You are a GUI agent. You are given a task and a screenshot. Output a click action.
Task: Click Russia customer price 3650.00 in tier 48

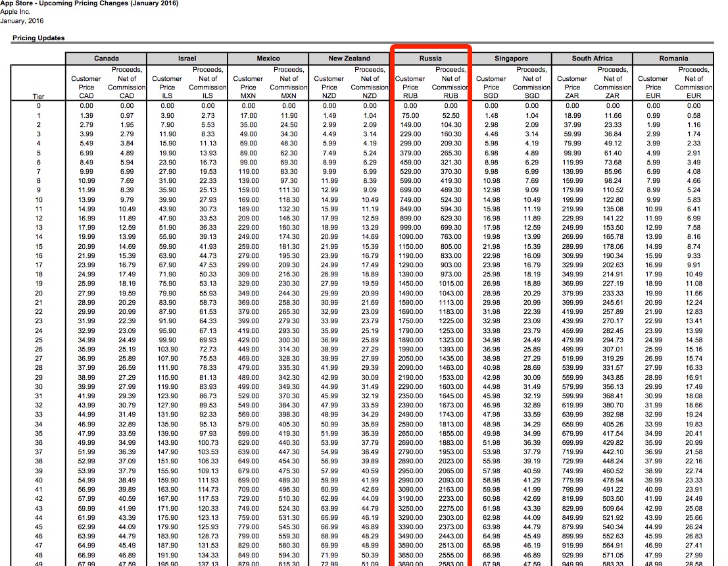410,555
